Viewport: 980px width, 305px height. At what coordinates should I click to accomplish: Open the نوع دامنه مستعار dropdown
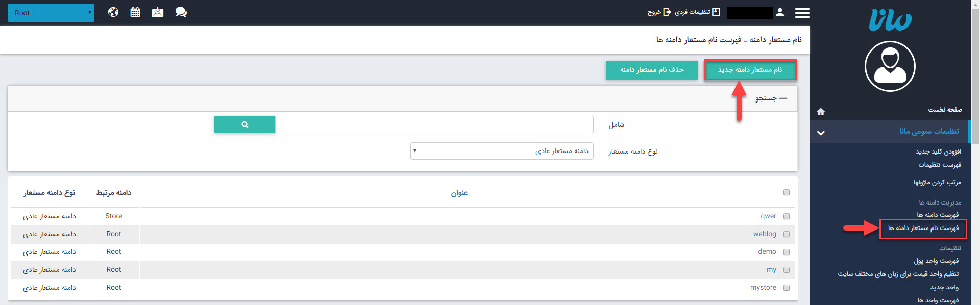pos(501,151)
